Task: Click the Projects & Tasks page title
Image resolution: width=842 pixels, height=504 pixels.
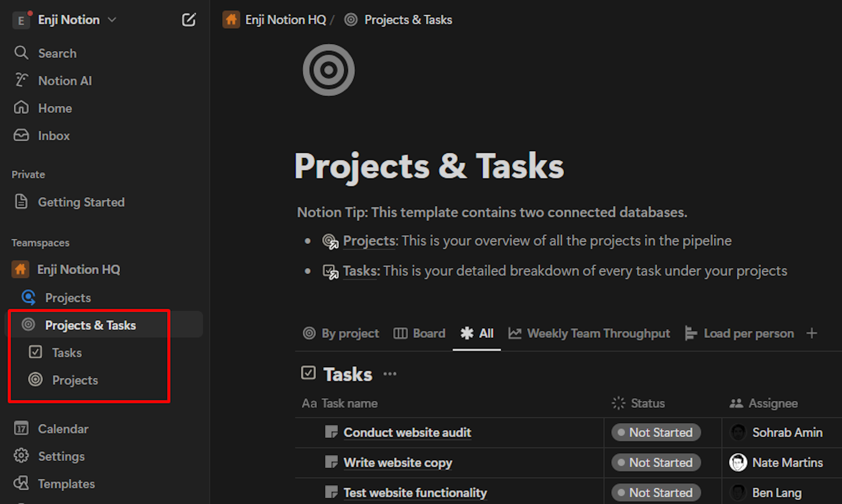Action: (429, 166)
